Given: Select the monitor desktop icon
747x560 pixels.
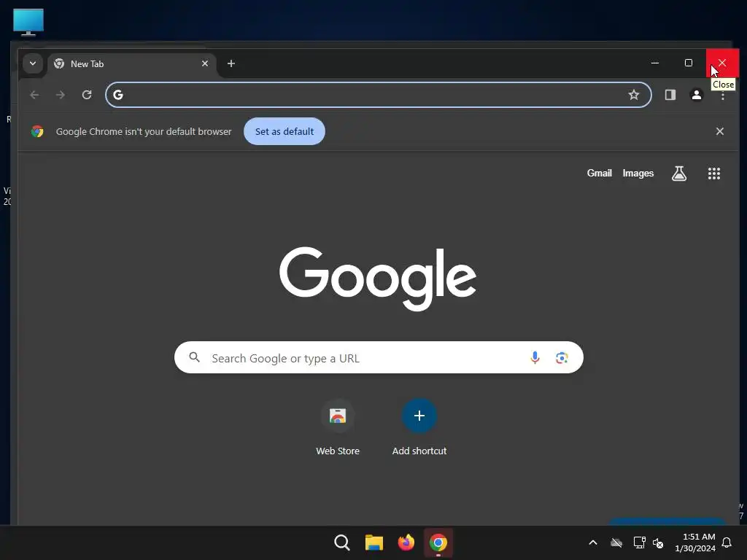Looking at the screenshot, I should point(28,23).
